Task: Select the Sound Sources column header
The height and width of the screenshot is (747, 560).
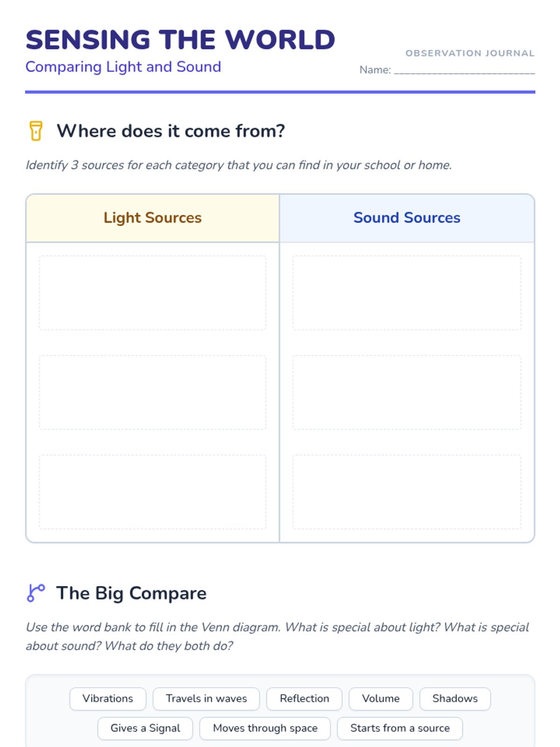Action: point(406,218)
